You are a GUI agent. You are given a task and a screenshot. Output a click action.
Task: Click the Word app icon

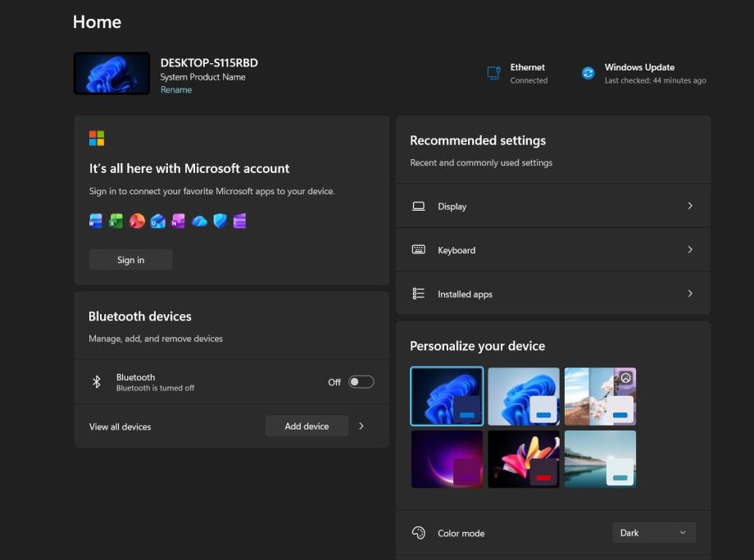tap(96, 221)
